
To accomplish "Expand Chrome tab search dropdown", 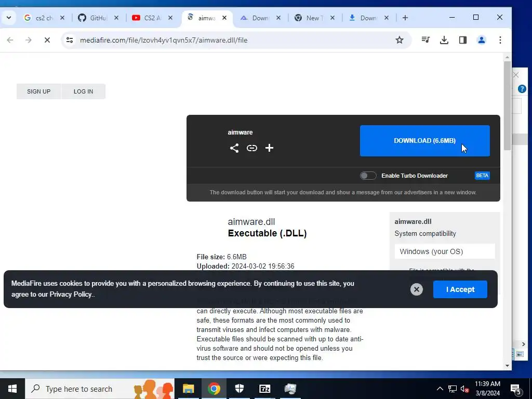I will 9,18.
